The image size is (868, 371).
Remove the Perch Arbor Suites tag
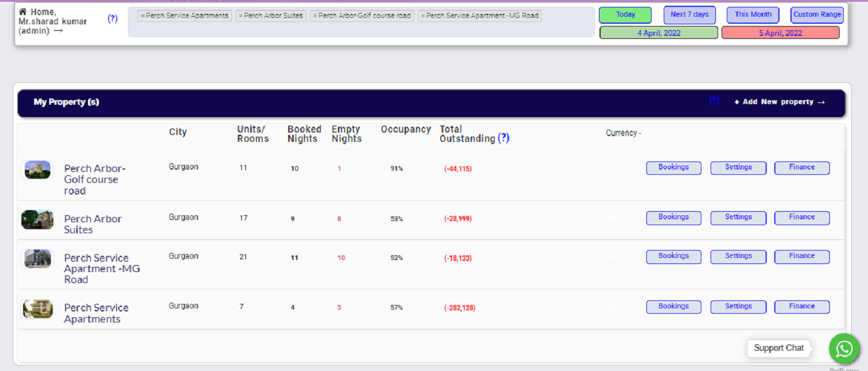241,16
